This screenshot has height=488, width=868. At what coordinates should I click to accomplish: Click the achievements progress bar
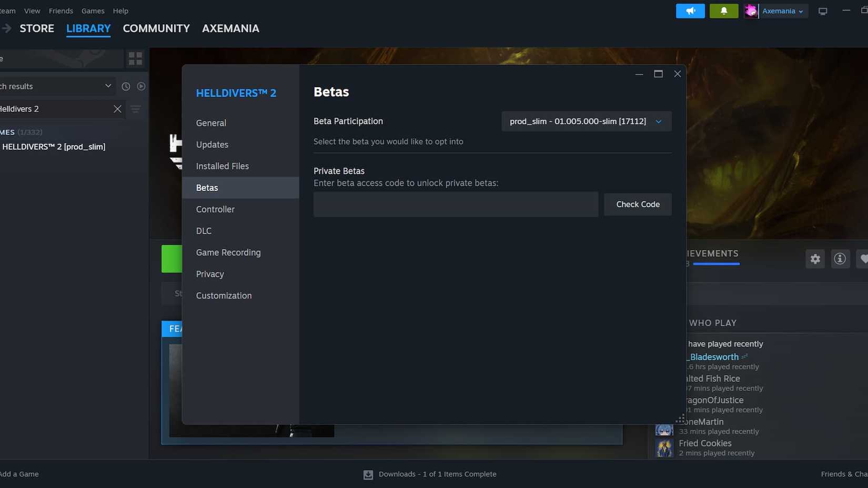(715, 263)
